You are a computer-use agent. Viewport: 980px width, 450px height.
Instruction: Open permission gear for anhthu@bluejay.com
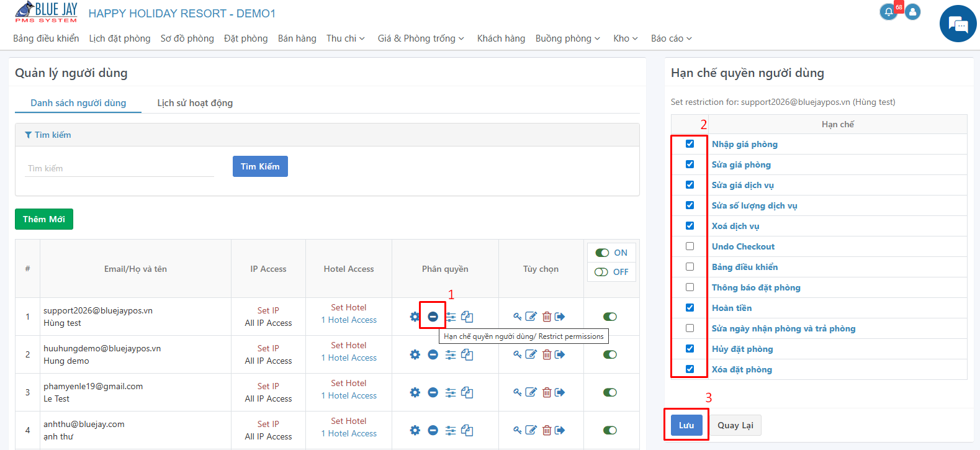pyautogui.click(x=415, y=430)
